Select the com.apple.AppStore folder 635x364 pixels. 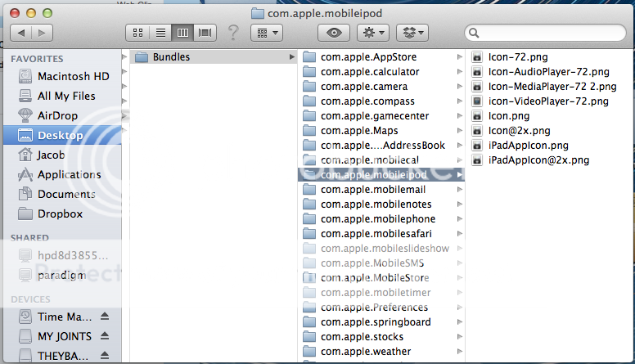click(x=368, y=56)
